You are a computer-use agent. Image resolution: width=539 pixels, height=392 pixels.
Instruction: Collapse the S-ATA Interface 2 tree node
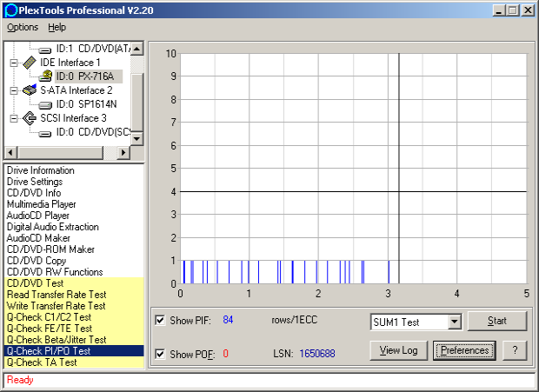coord(14,90)
